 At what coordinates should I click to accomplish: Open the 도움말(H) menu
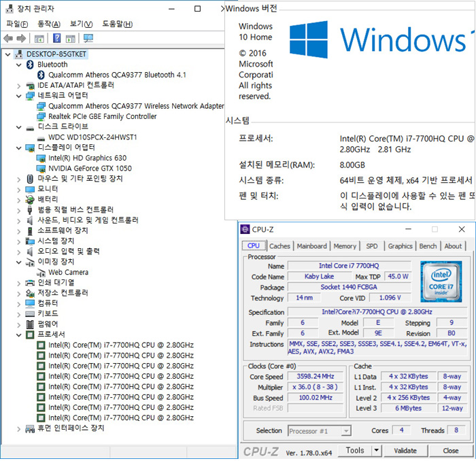(x=117, y=24)
